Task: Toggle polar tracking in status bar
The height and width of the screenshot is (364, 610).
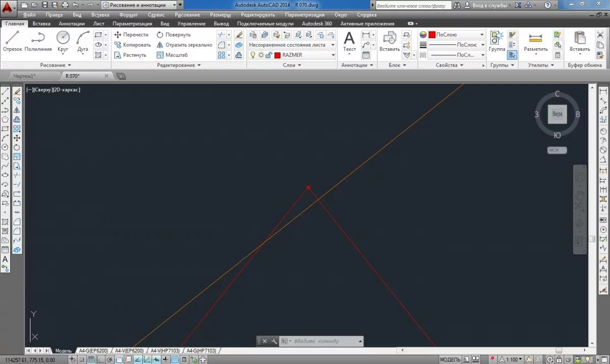Action: pos(110,359)
